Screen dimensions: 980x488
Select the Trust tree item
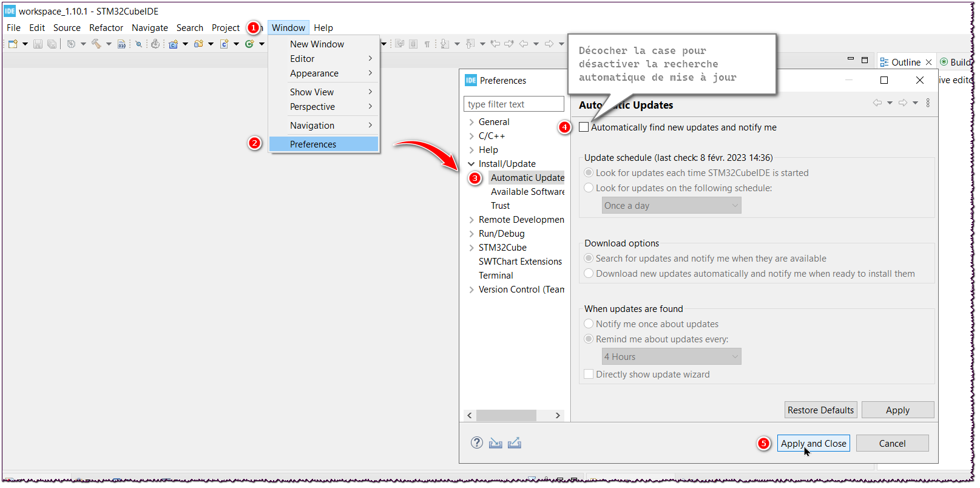pos(500,206)
